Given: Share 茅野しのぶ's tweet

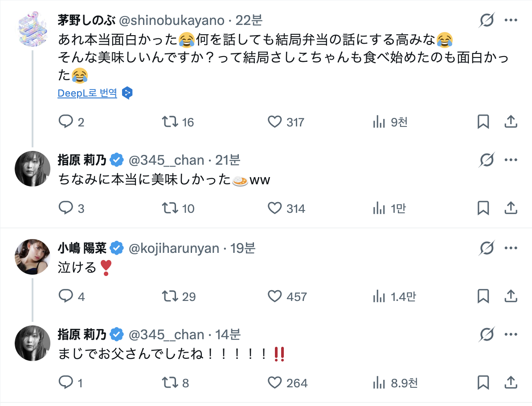Looking at the screenshot, I should pos(510,122).
